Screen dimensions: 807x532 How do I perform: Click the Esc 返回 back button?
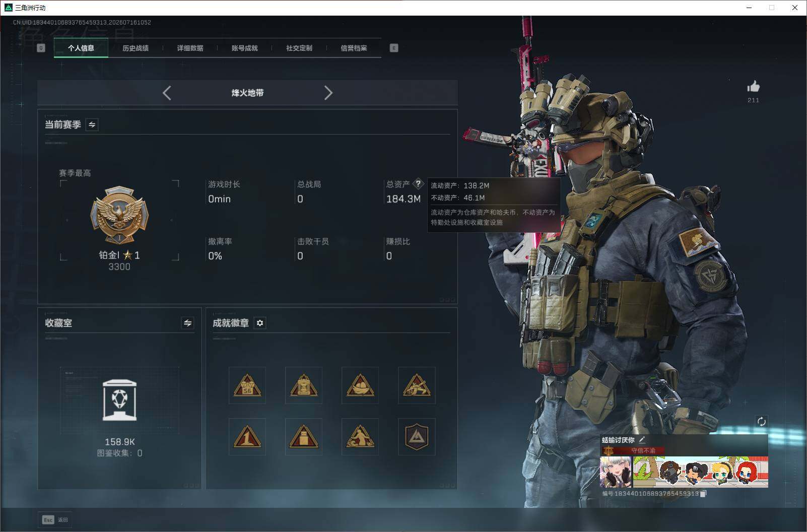[x=54, y=519]
